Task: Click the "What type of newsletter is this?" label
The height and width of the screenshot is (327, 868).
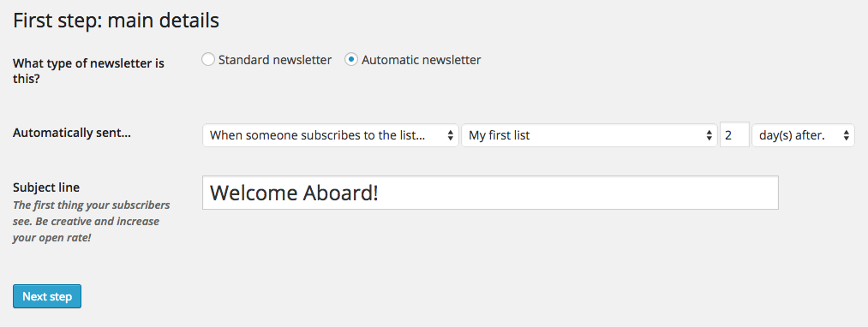Action: coord(88,71)
